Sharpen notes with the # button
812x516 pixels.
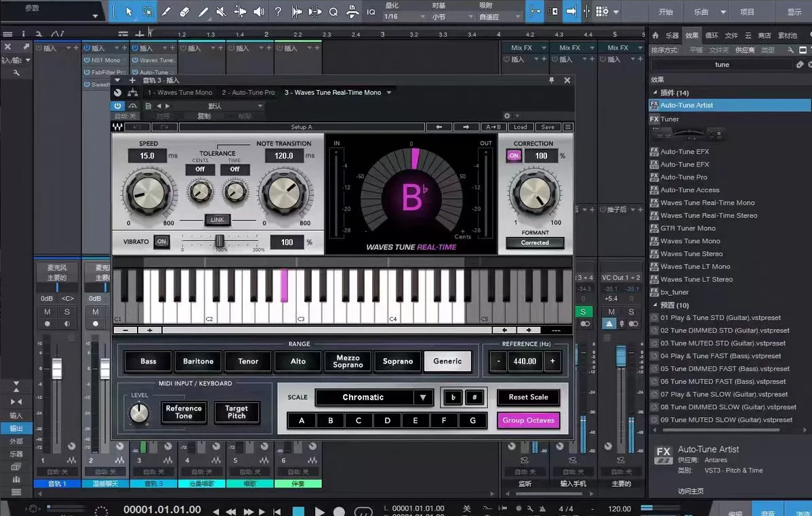click(474, 397)
